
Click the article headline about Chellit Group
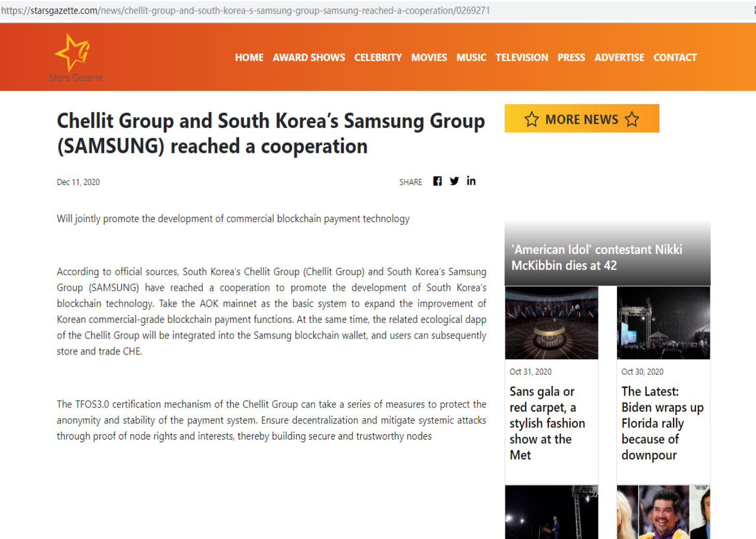point(271,134)
